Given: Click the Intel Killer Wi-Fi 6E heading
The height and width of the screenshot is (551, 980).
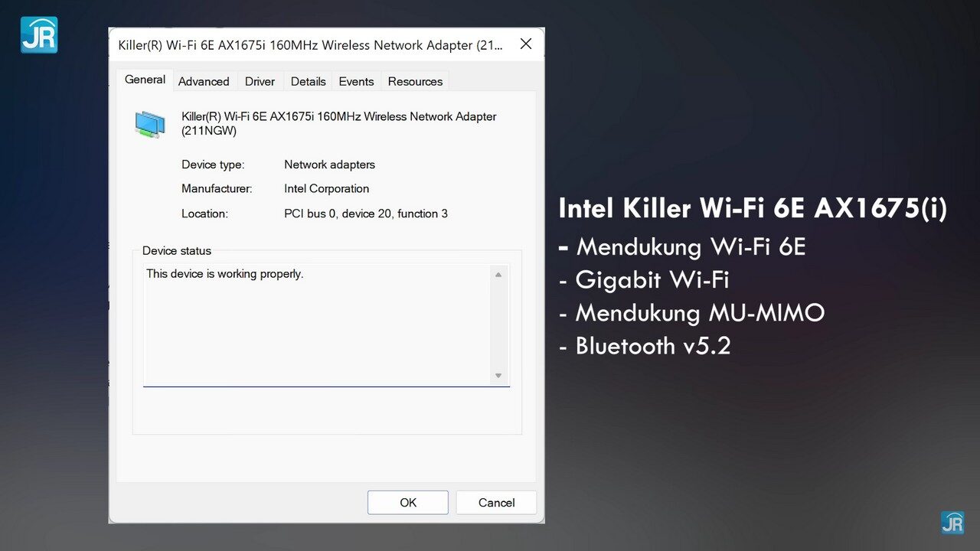Looking at the screenshot, I should (x=752, y=209).
